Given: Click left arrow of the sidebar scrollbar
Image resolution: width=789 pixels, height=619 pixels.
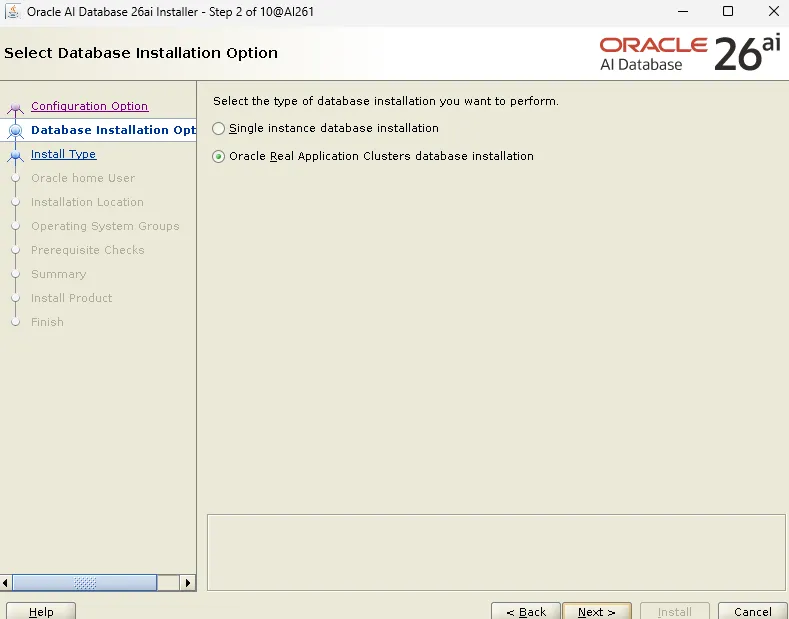Looking at the screenshot, I should point(6,583).
